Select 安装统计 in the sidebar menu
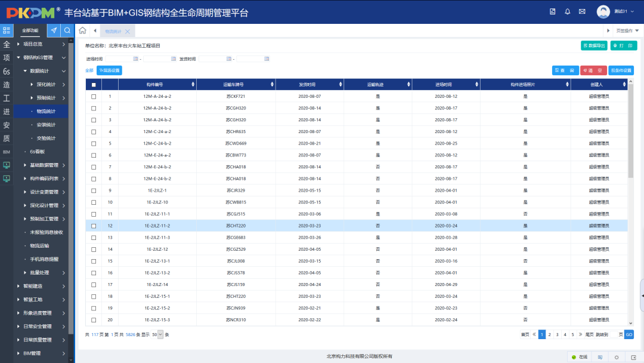 point(46,125)
